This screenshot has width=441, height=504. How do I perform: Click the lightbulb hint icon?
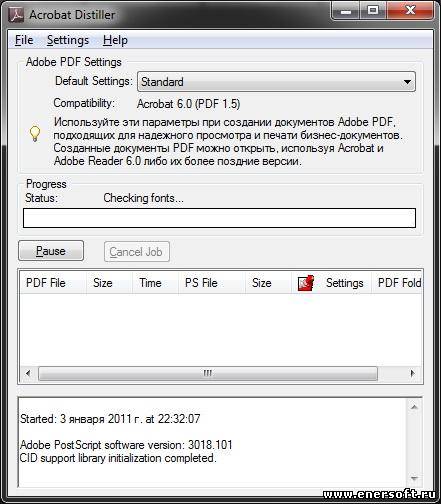(35, 134)
